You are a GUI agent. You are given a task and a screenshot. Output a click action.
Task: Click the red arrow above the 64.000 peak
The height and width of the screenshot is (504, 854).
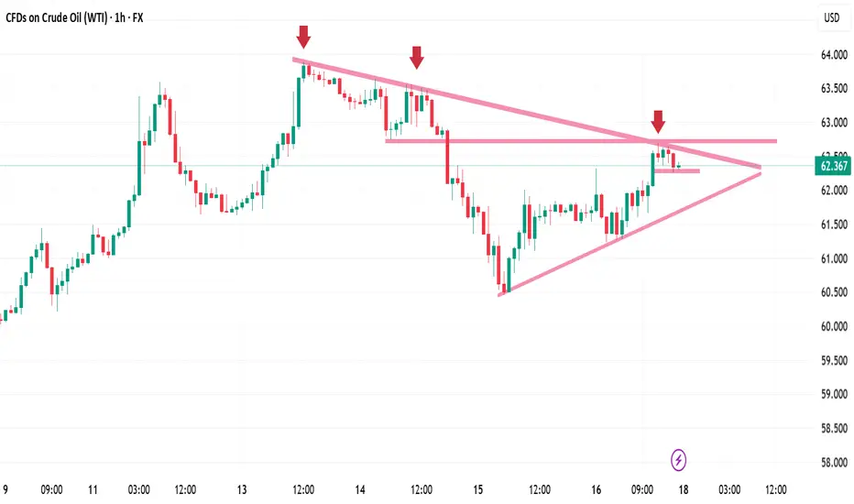click(303, 37)
